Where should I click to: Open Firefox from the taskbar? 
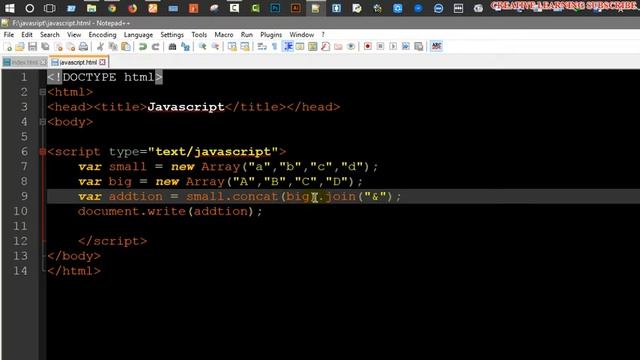(132, 8)
